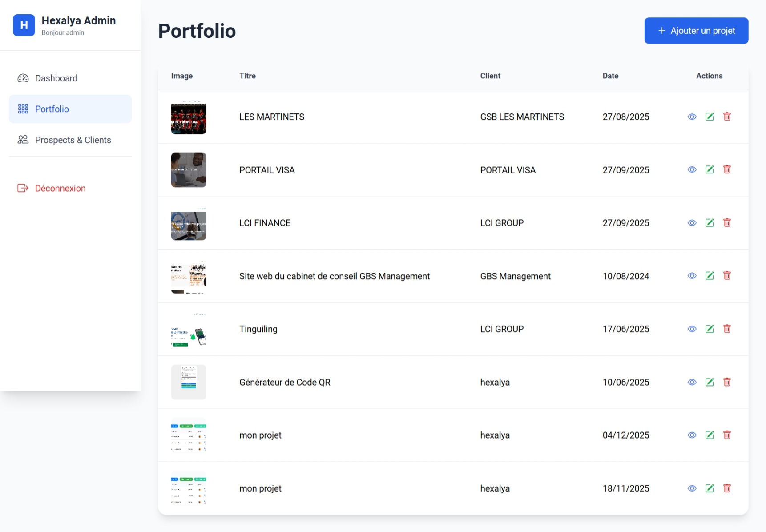View the Tinguiling project via eye icon

click(692, 329)
